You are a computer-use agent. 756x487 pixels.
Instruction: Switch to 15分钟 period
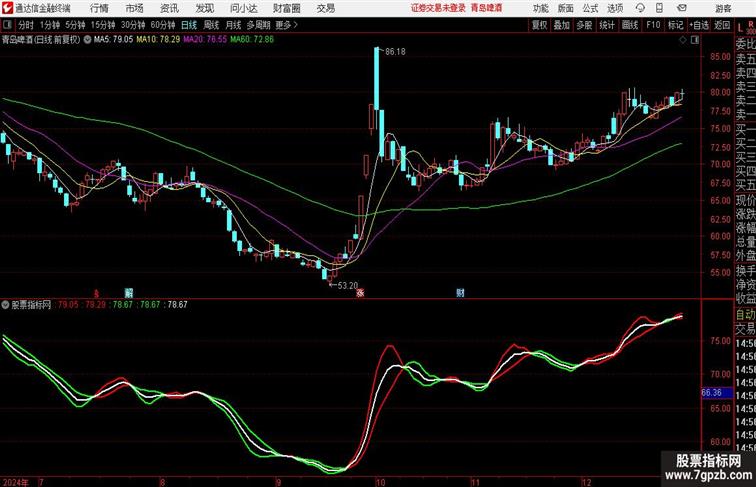coord(103,25)
